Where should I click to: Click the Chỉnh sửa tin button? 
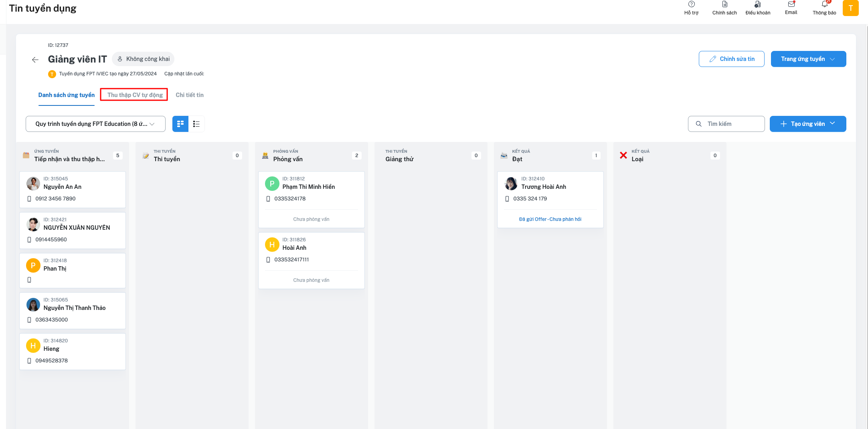tap(731, 59)
